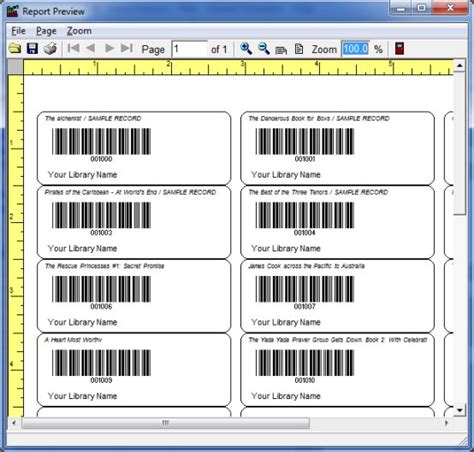Zoom out with the magnifier minus icon
474x452 pixels.
264,49
